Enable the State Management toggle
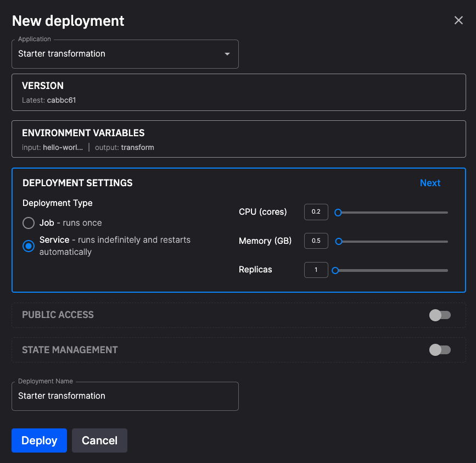This screenshot has width=476, height=463. point(440,350)
